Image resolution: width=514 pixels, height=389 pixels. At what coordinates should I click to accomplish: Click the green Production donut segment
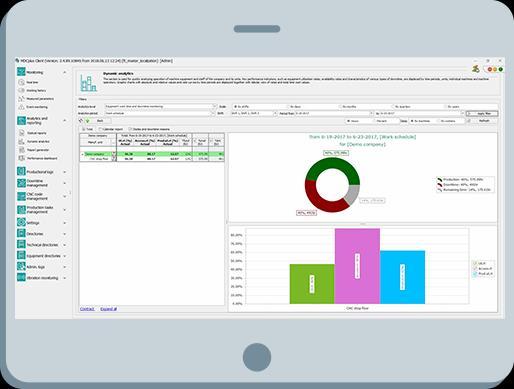(x=333, y=168)
